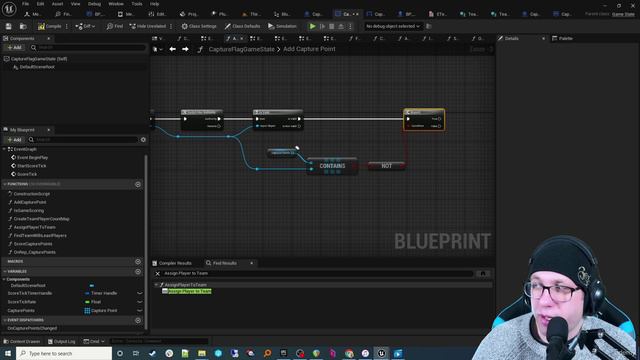The image size is (640, 360).
Task: Open the Asset menu
Action: (x=57, y=4)
